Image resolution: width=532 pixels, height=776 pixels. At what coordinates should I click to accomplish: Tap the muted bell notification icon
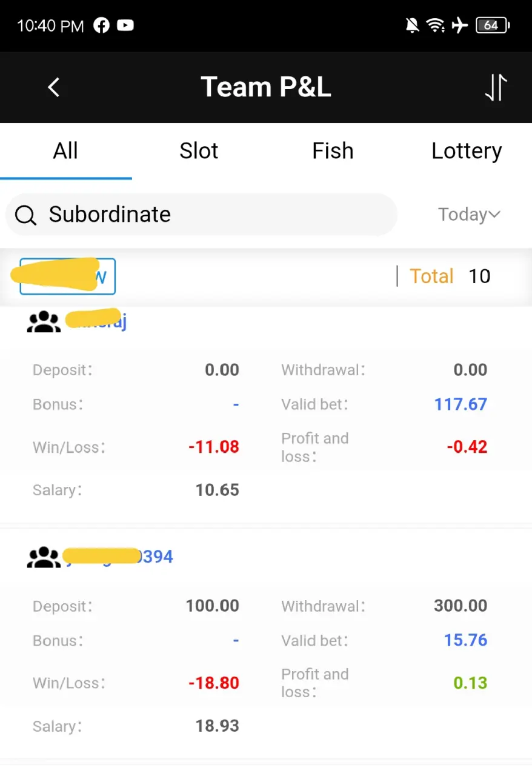tap(413, 25)
